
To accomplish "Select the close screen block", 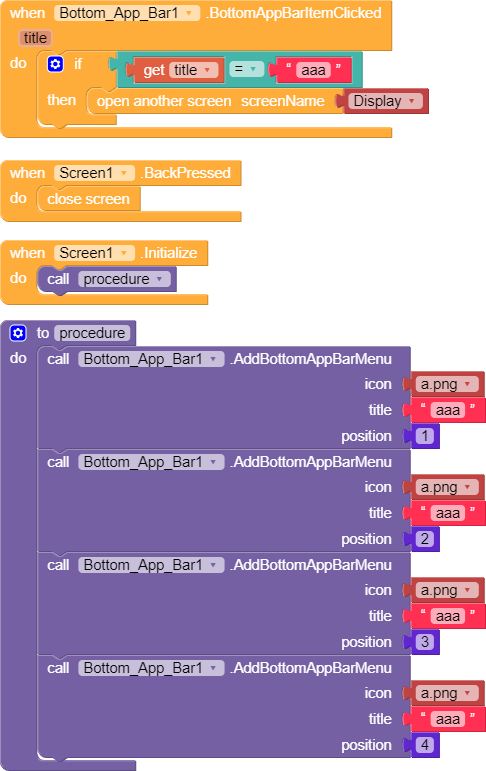I will point(89,199).
